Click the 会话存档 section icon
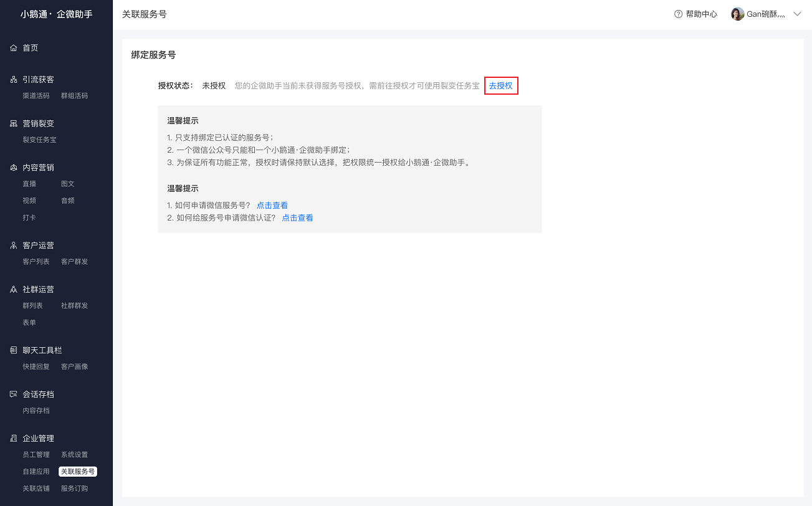This screenshot has width=812, height=506. pyautogui.click(x=14, y=394)
